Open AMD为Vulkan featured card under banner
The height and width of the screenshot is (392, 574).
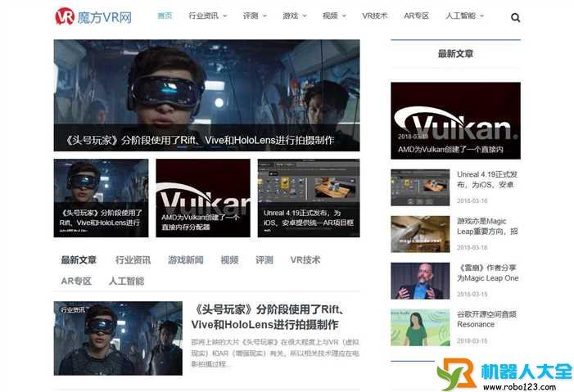point(203,198)
